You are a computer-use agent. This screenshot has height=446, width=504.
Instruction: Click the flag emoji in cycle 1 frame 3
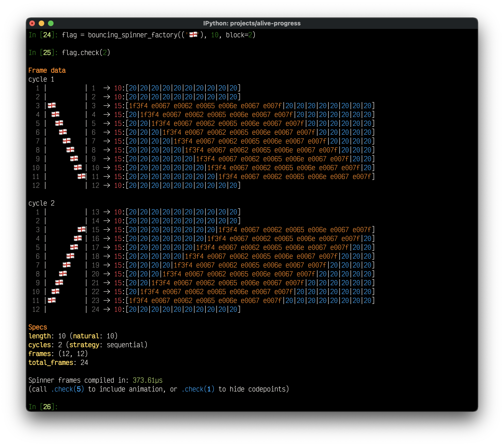click(x=51, y=106)
